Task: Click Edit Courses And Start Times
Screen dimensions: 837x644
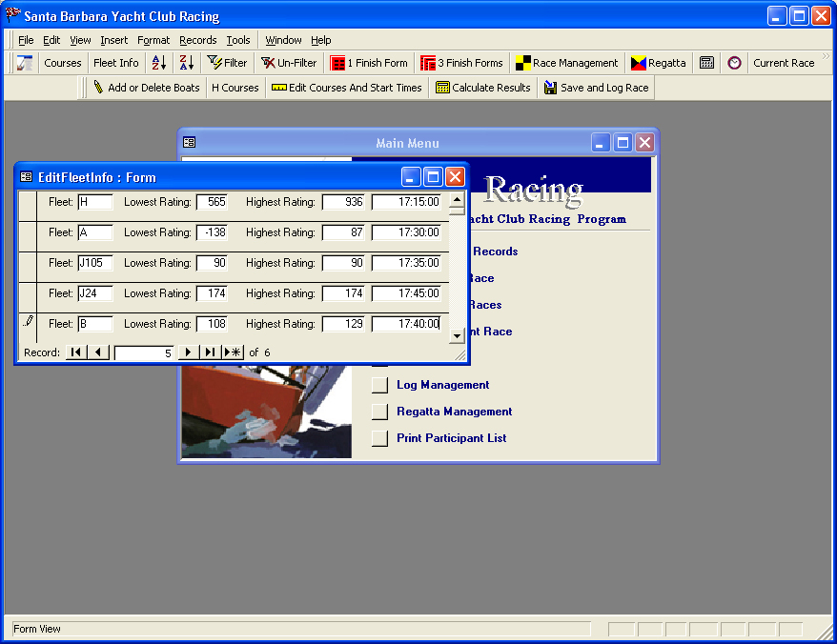Action: (x=347, y=88)
